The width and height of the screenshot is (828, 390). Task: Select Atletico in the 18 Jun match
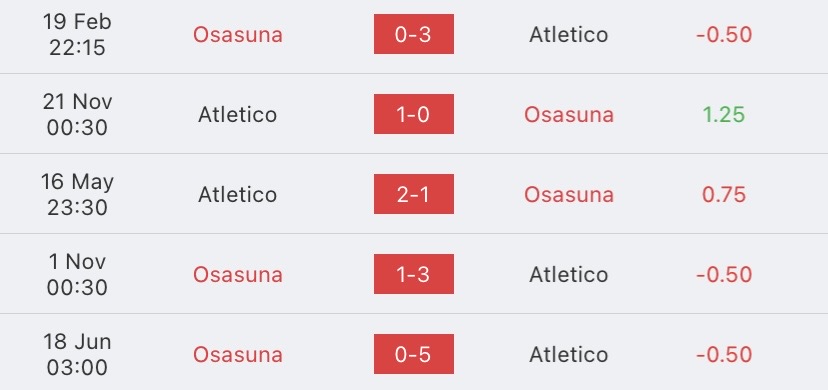[569, 354]
